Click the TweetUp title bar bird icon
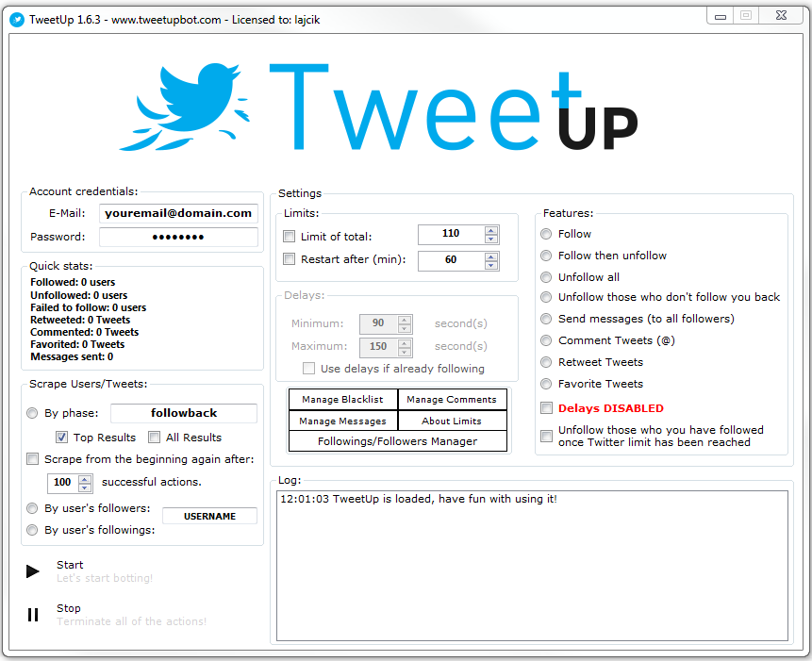The width and height of the screenshot is (812, 661). (x=17, y=20)
